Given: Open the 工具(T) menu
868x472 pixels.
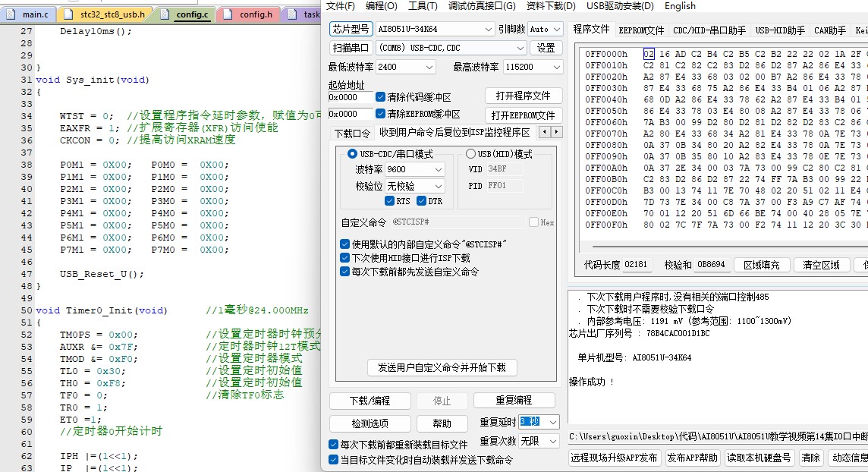Looking at the screenshot, I should point(423,5).
